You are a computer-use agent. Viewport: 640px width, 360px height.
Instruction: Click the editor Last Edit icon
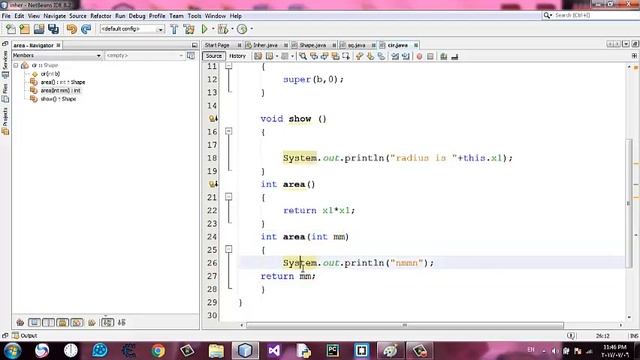click(x=258, y=56)
